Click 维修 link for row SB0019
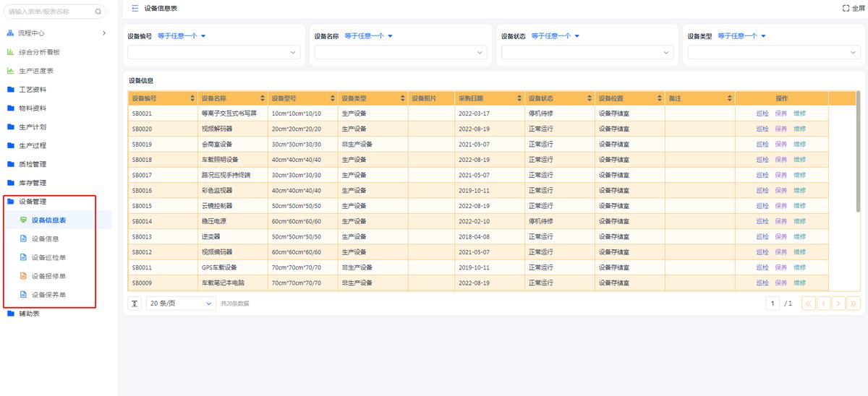This screenshot has width=868, height=396. (799, 144)
